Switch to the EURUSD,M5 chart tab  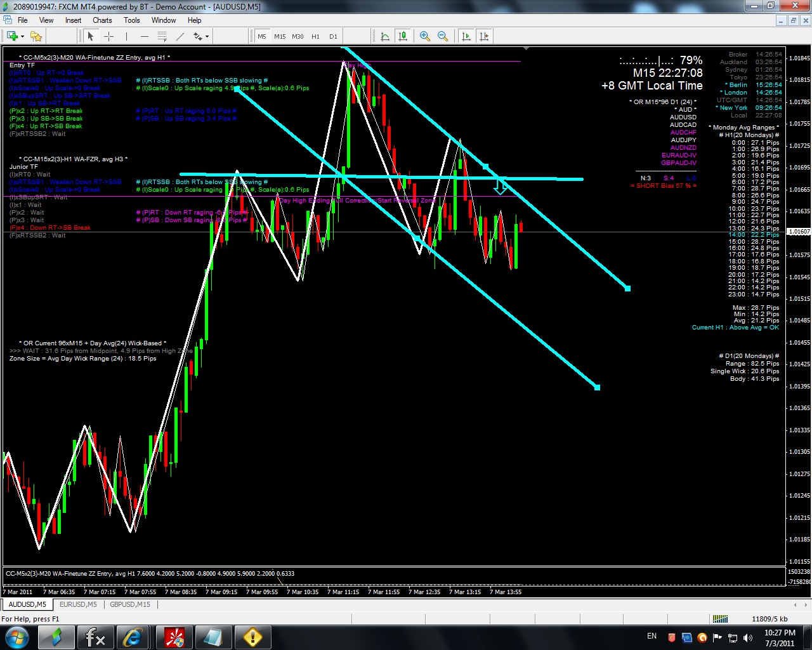(x=78, y=604)
